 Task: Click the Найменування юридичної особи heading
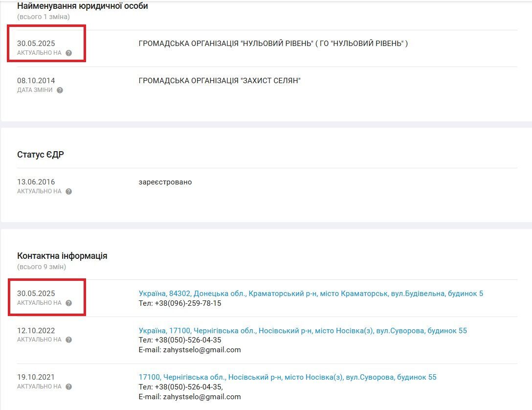pyautogui.click(x=83, y=6)
